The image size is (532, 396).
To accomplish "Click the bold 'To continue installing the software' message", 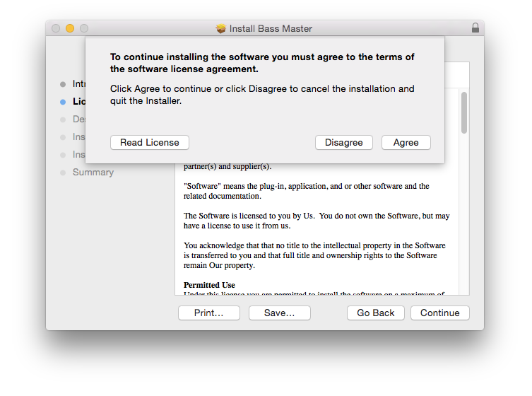I will coord(262,63).
